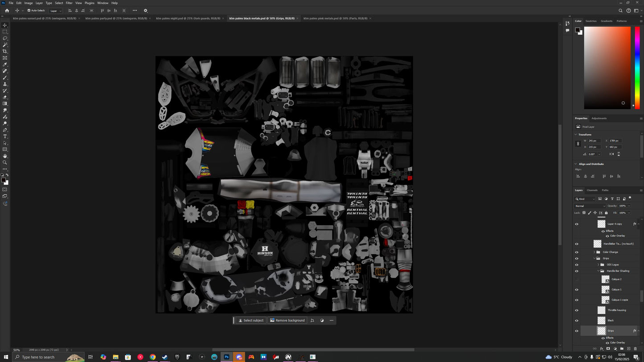Select the Zoom tool in toolbar

(5, 163)
